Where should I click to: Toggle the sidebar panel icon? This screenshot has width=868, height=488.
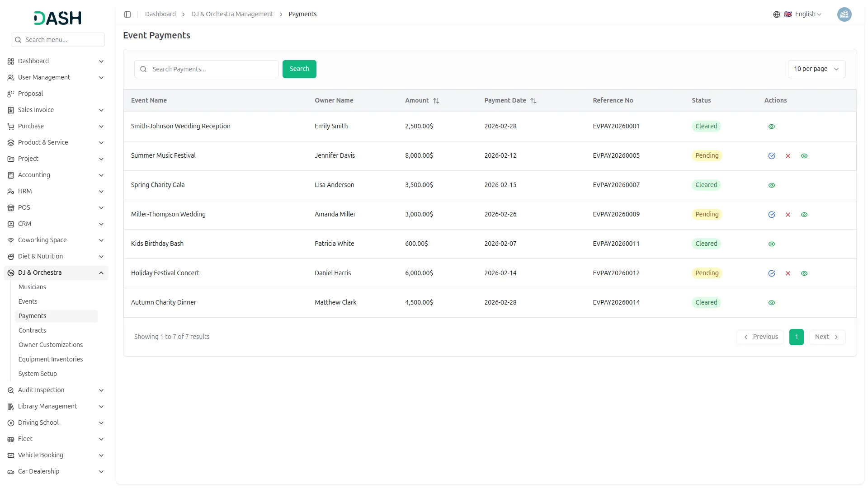click(x=127, y=14)
